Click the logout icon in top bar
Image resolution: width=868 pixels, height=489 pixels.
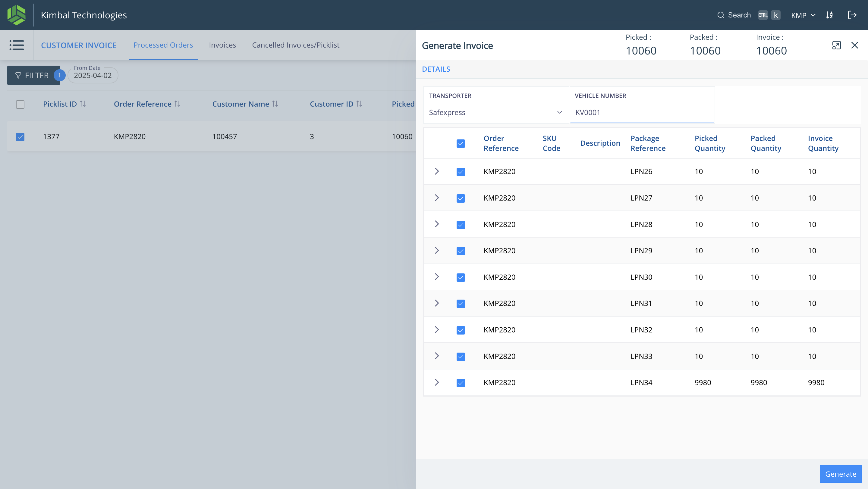(x=852, y=15)
